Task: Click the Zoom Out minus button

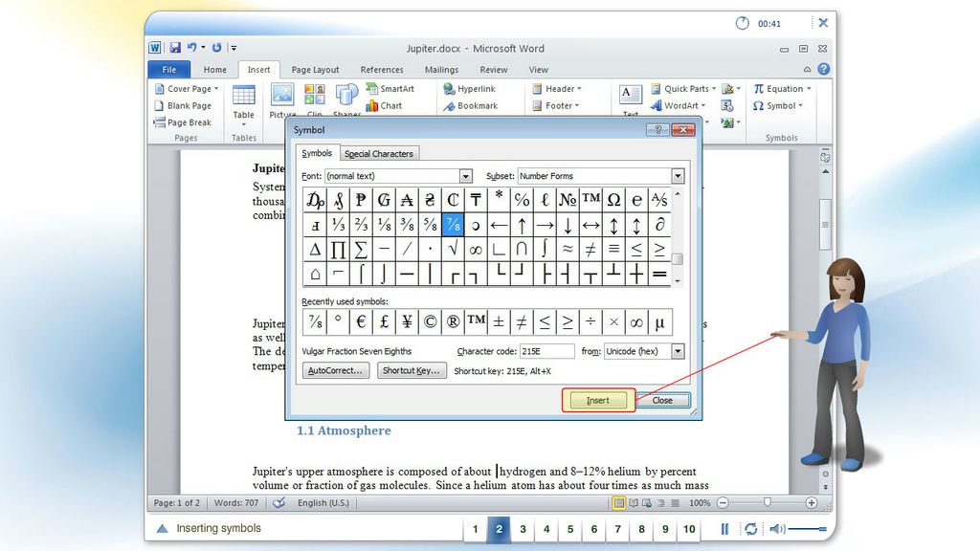Action: (724, 503)
